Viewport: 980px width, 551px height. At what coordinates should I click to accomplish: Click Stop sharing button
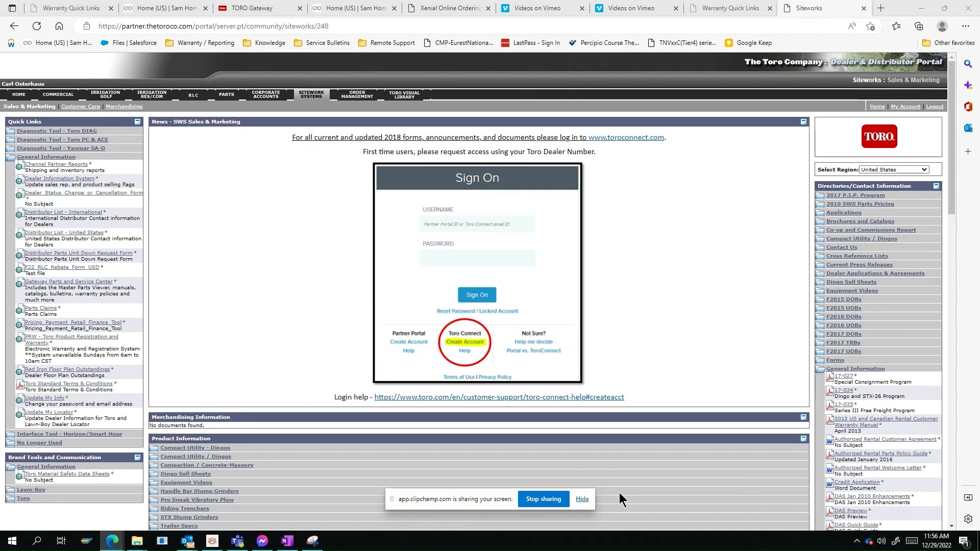tap(544, 499)
